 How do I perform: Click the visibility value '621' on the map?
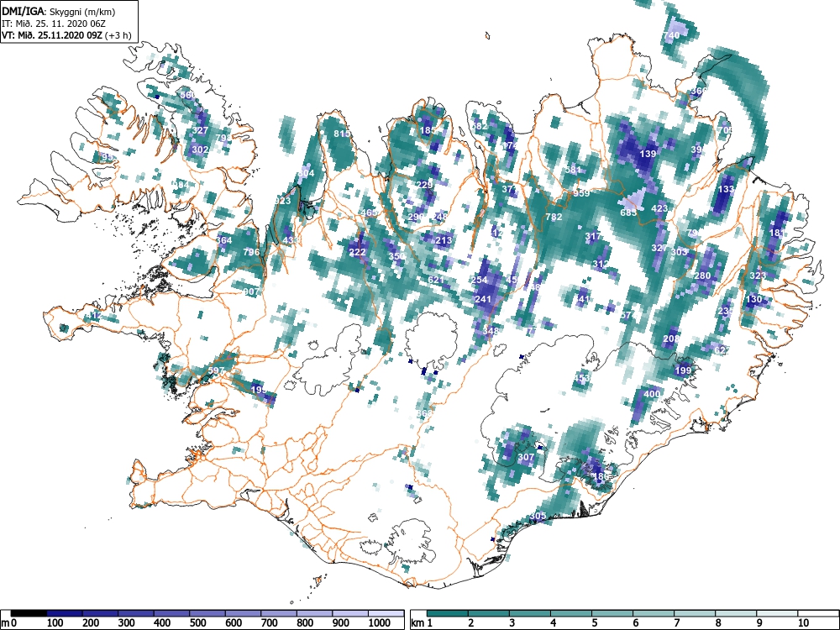(x=436, y=280)
